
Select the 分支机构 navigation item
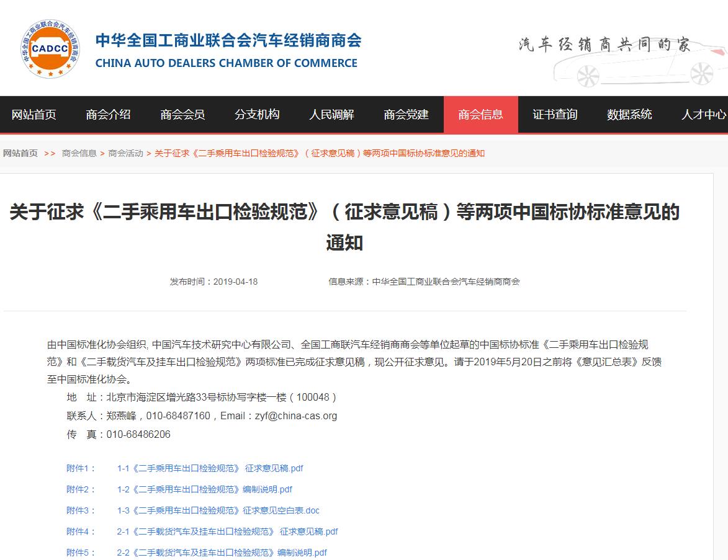pos(257,115)
